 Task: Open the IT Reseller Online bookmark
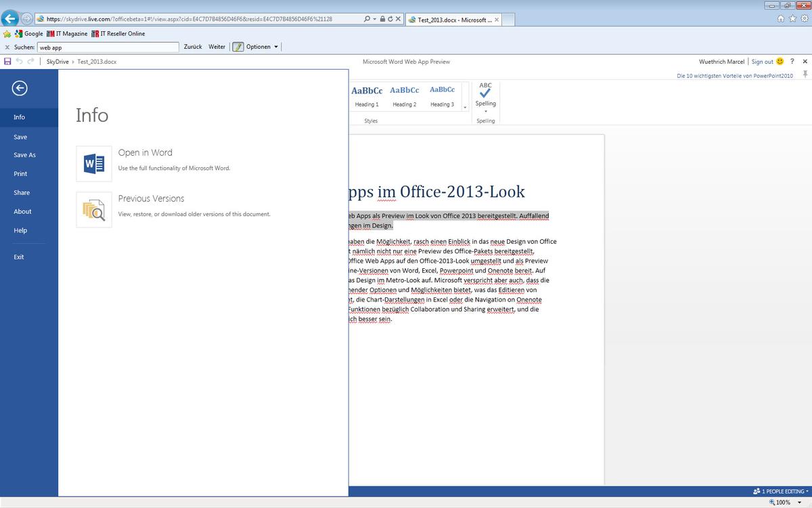pos(118,33)
